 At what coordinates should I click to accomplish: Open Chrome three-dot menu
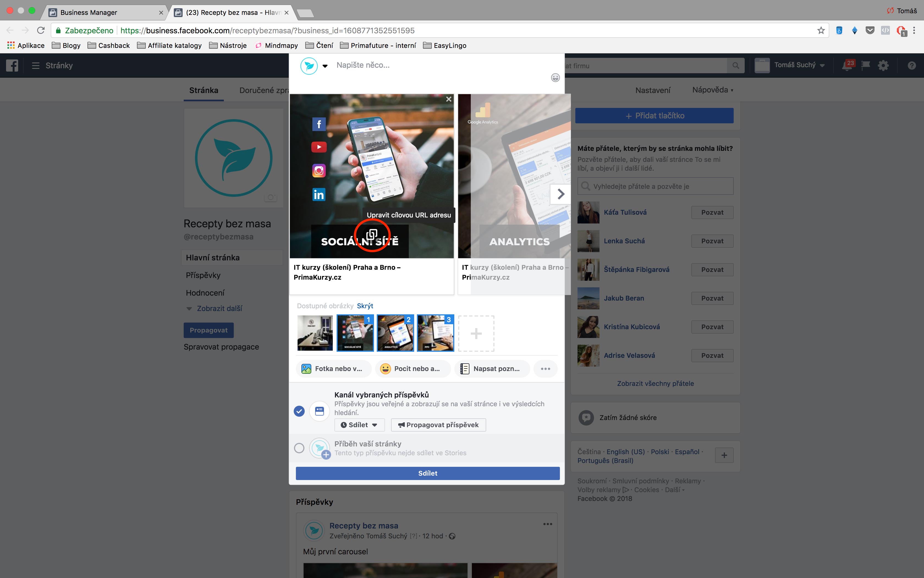tap(914, 31)
